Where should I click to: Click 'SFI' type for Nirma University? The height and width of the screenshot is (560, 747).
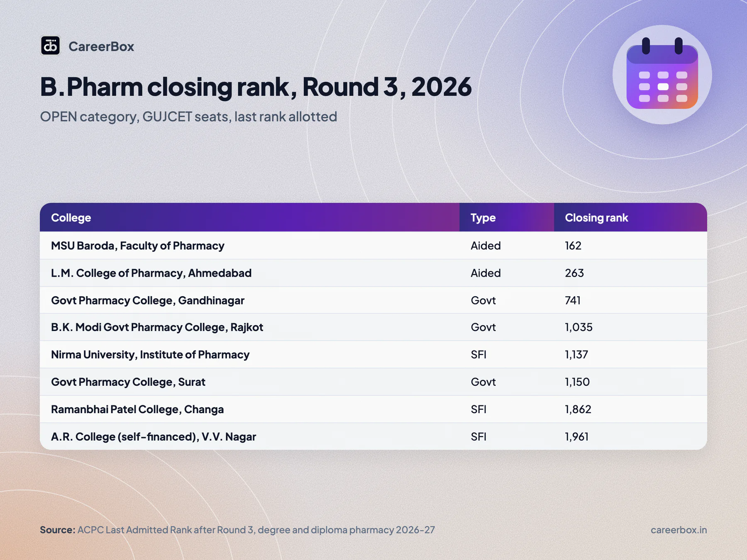coord(478,355)
